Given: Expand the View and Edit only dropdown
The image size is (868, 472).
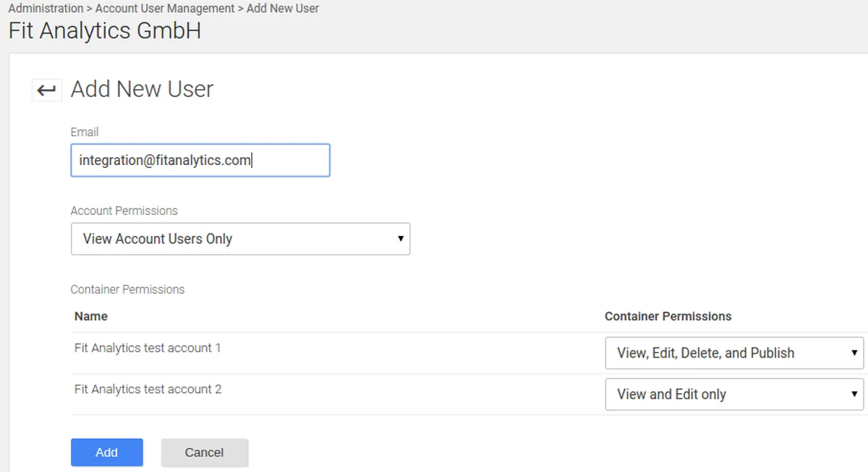Looking at the screenshot, I should (734, 395).
